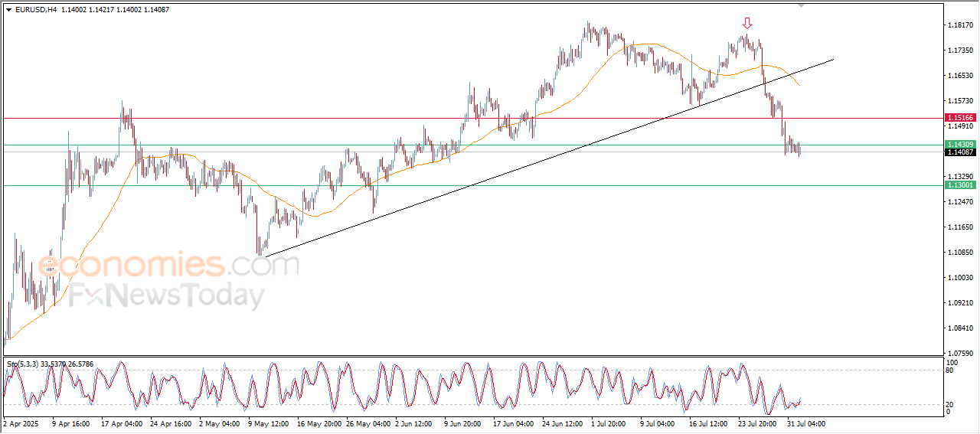Click the 1.07590 price axis label
This screenshot has height=434, width=980.
point(960,354)
